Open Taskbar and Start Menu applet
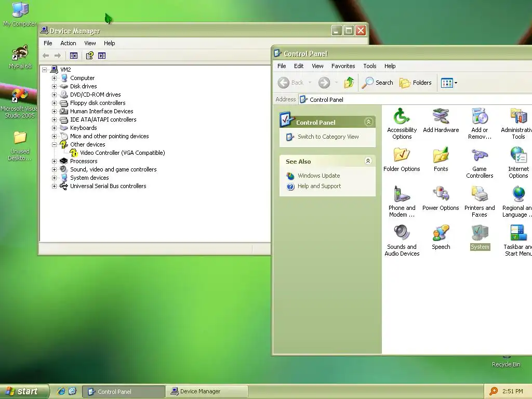The height and width of the screenshot is (399, 532). coord(518,241)
